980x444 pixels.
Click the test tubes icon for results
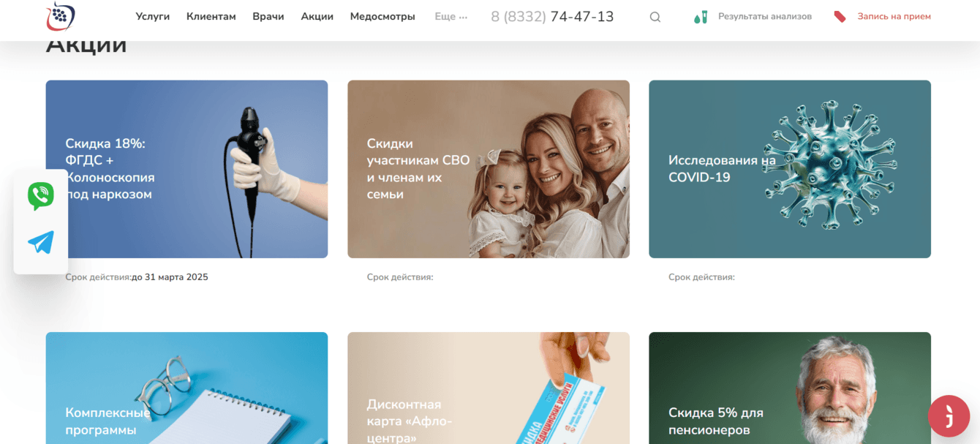pos(701,17)
